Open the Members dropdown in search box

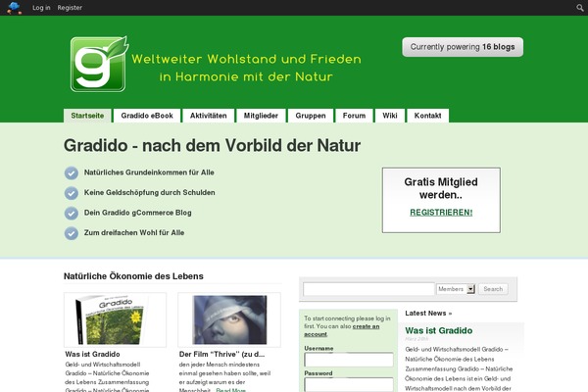pos(456,289)
